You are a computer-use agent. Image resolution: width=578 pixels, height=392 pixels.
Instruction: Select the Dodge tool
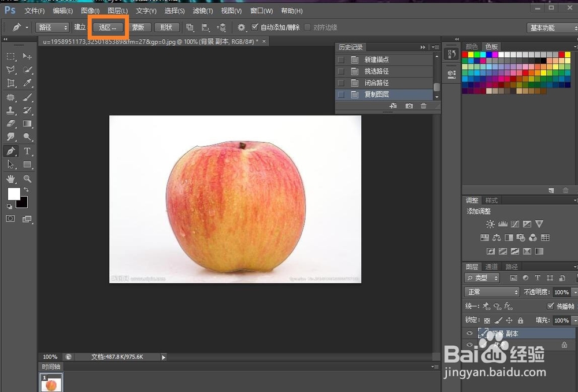click(27, 137)
